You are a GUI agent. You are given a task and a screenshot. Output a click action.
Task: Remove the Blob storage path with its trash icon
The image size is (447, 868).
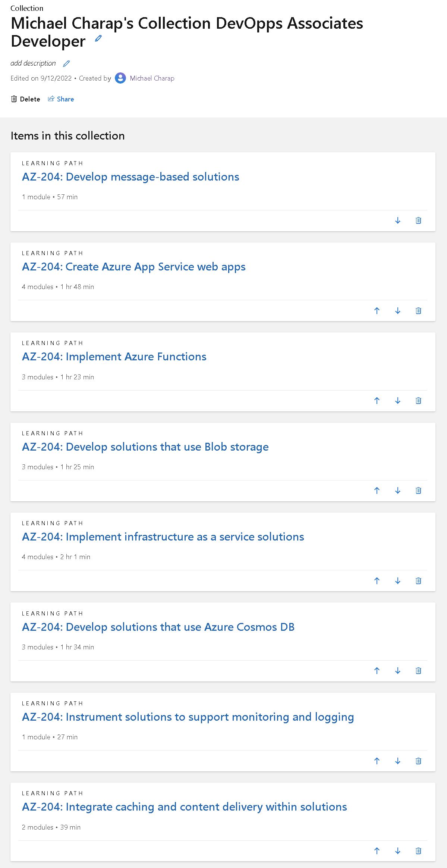pos(418,491)
